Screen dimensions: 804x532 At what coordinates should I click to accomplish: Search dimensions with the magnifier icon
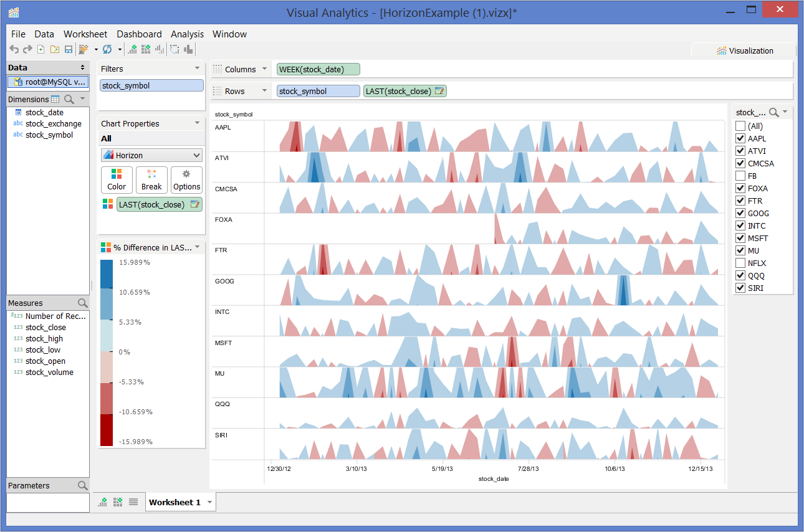point(69,99)
